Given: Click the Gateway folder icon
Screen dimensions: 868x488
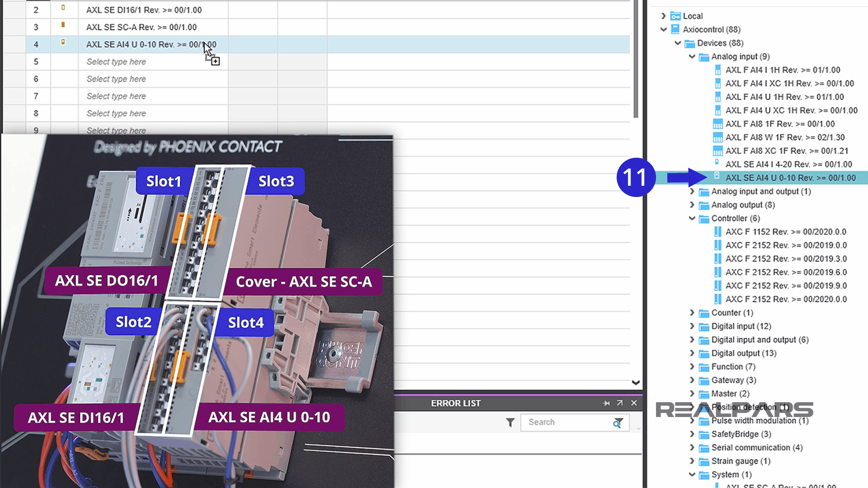Looking at the screenshot, I should click(704, 380).
